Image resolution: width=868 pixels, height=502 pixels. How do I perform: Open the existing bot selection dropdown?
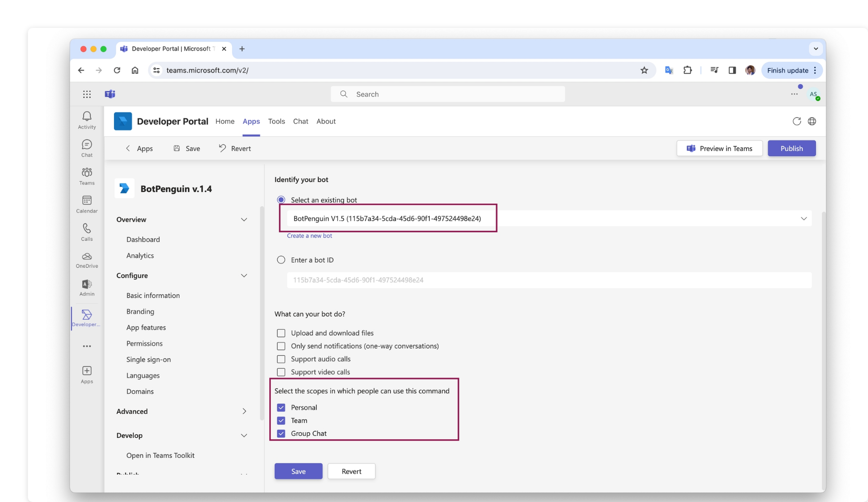pos(804,218)
